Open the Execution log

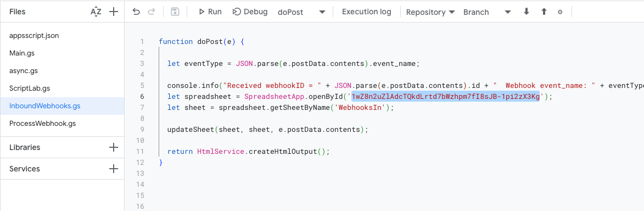[x=366, y=12]
